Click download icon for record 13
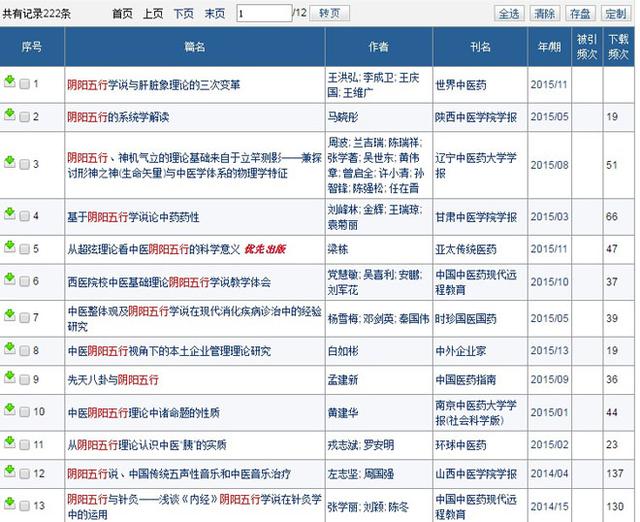 click(9, 504)
